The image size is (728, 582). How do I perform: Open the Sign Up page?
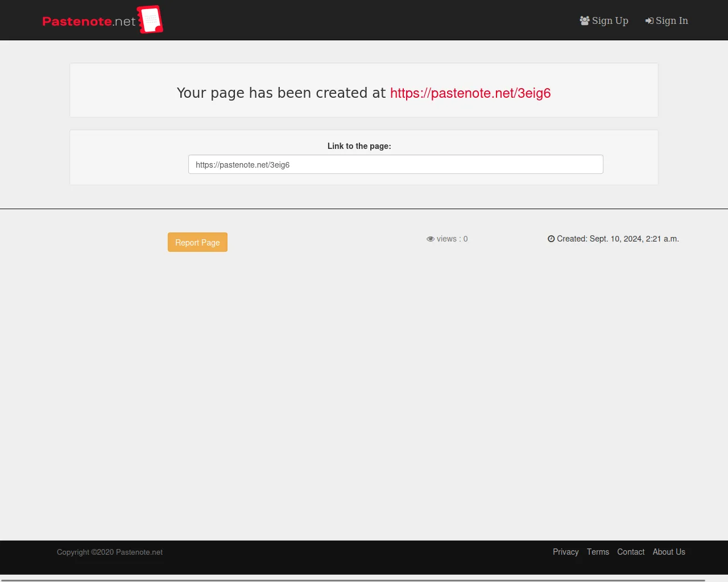610,20
